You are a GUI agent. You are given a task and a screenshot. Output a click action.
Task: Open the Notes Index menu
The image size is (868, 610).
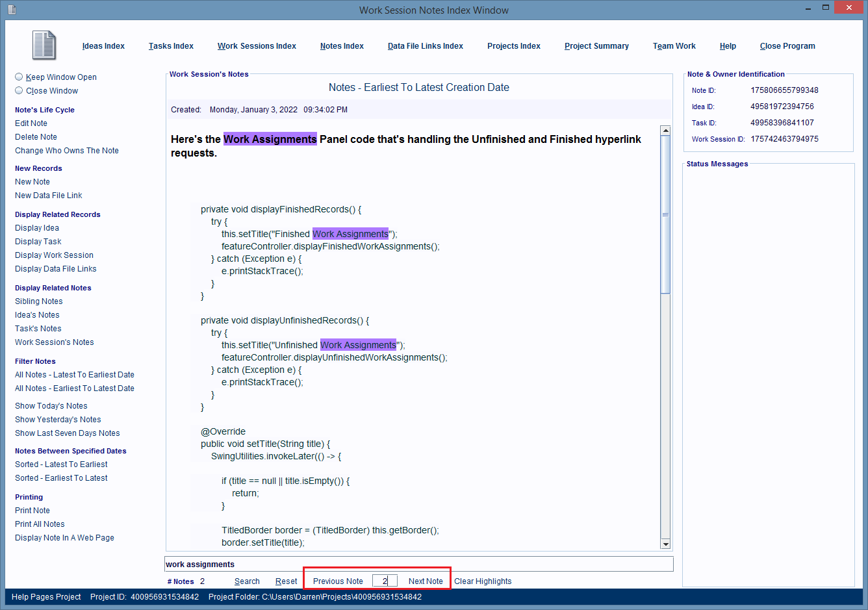pos(342,46)
